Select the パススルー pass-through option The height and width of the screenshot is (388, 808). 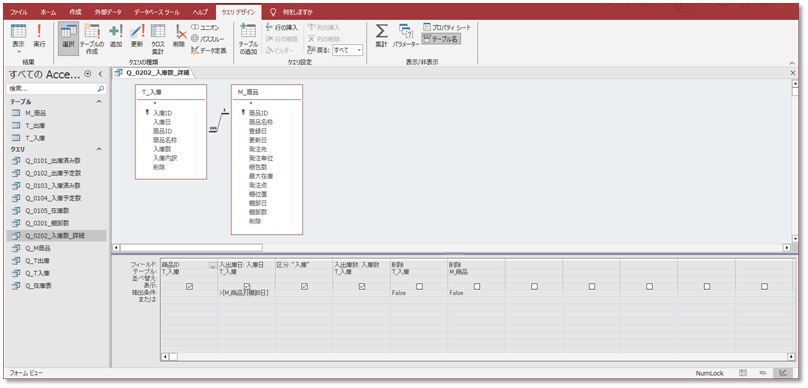[208, 39]
